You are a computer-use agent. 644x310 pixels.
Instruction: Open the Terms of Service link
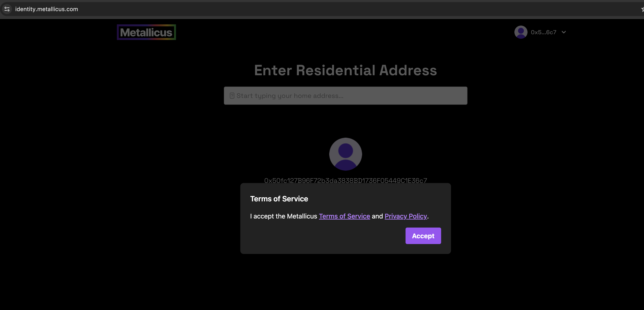[x=344, y=216]
